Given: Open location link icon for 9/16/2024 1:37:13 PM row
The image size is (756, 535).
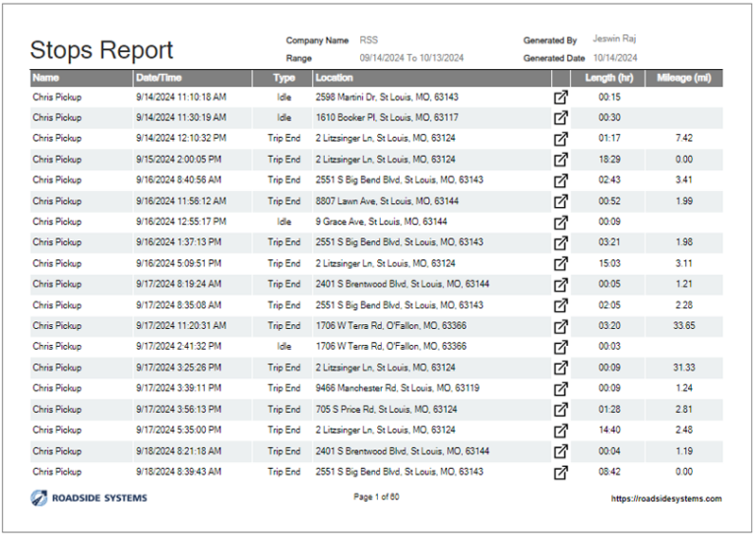Looking at the screenshot, I should [x=560, y=242].
